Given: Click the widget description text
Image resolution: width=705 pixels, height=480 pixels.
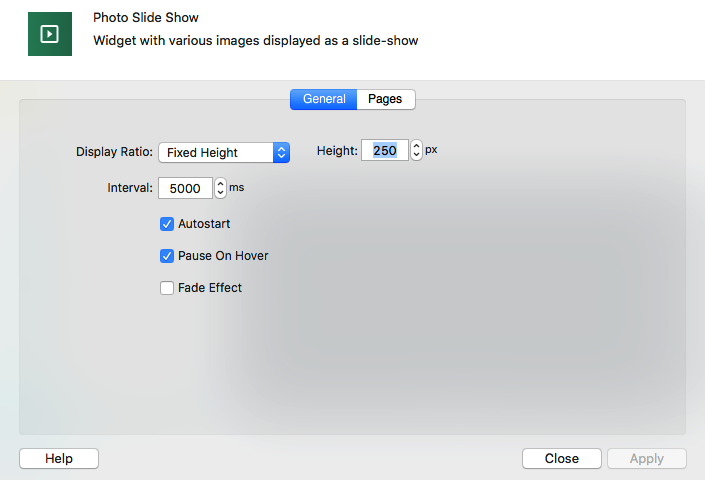Looking at the screenshot, I should point(255,41).
